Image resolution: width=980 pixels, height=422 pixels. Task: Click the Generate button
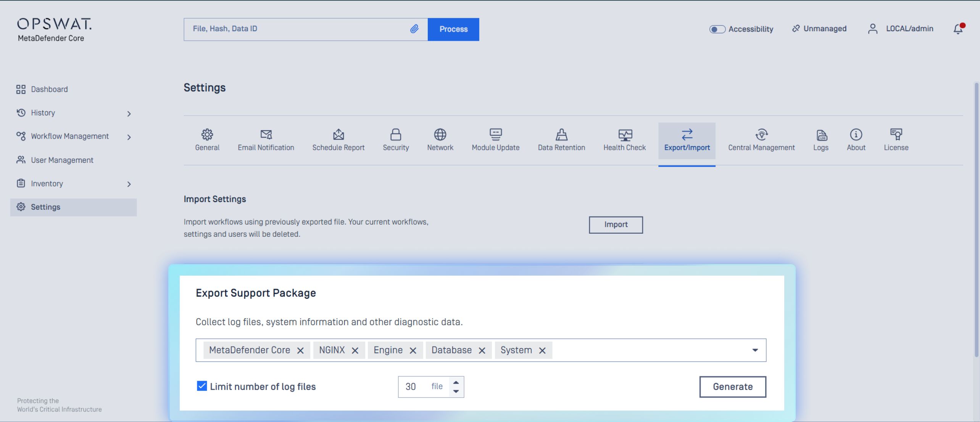tap(732, 387)
